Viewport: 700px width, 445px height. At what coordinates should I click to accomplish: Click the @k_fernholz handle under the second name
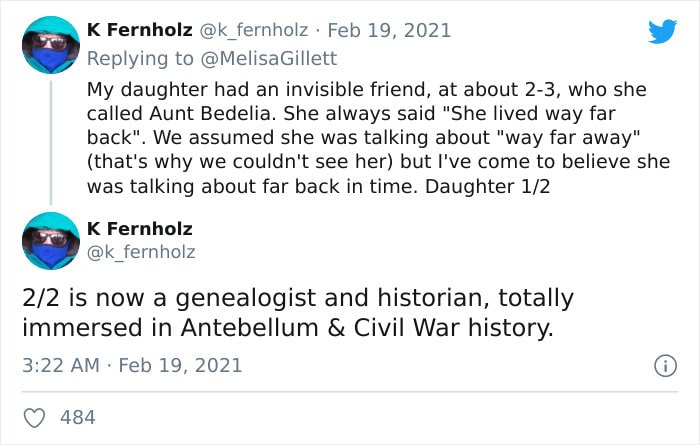coord(143,253)
